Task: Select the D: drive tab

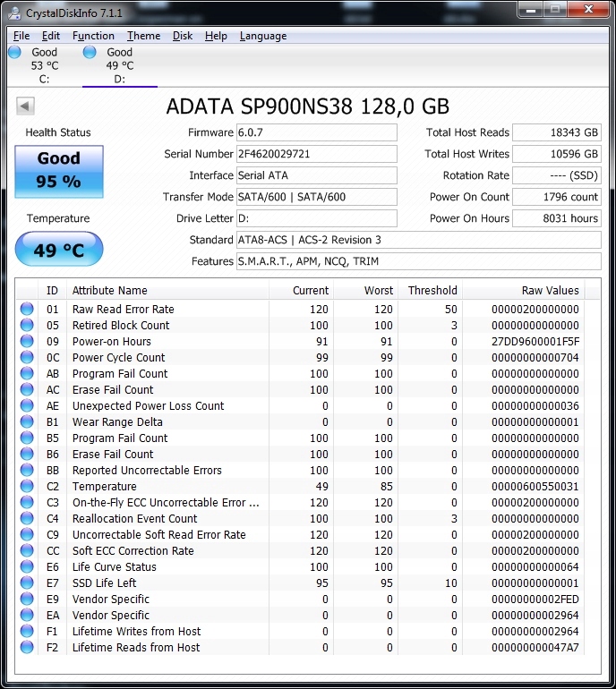Action: [120, 65]
